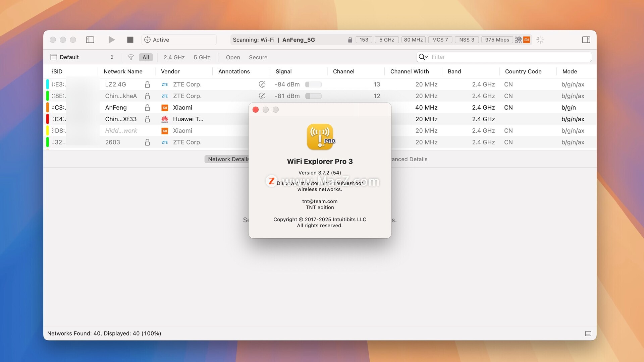
Task: Show only Open networks
Action: 233,57
